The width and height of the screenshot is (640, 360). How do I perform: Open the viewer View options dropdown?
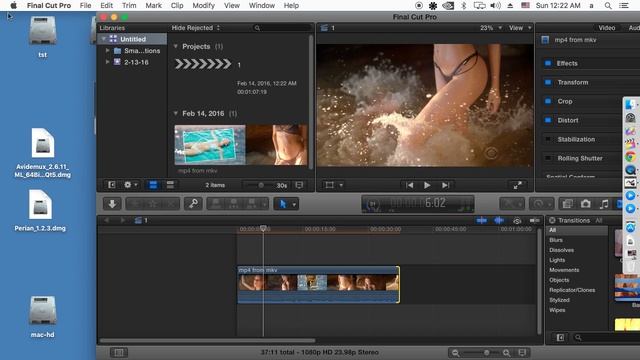click(x=520, y=28)
